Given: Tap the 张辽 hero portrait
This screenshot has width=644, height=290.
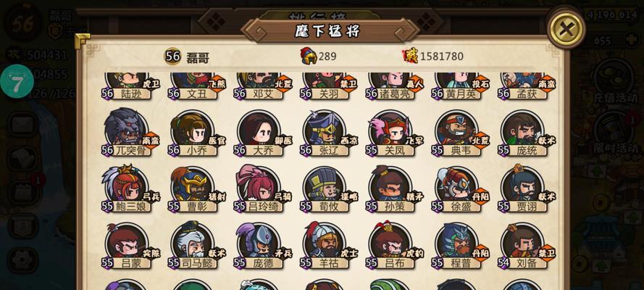Looking at the screenshot, I should tap(325, 130).
